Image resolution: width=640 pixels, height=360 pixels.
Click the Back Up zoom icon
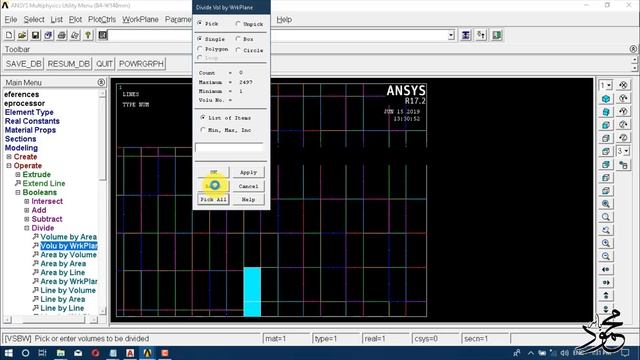coord(606,230)
